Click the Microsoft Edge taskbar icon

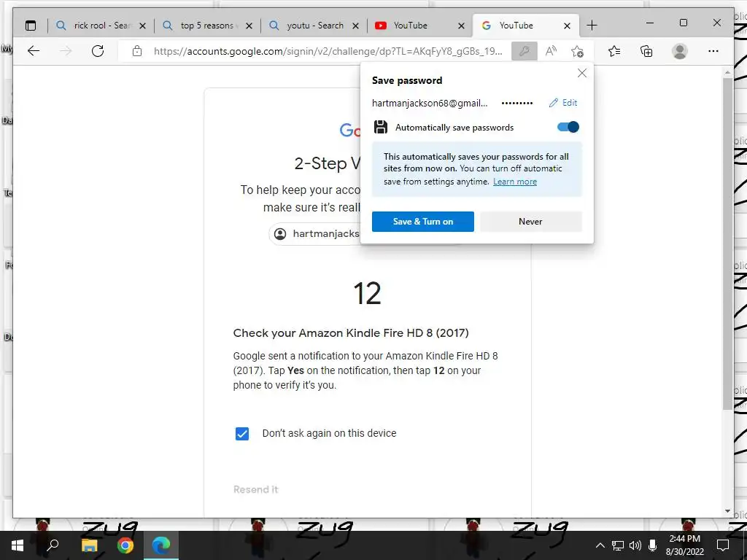pyautogui.click(x=161, y=545)
